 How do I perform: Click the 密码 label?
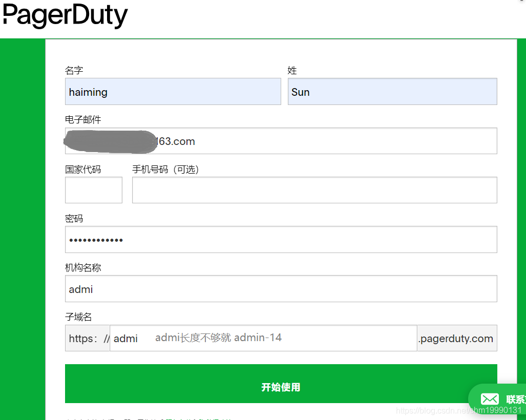coord(74,219)
